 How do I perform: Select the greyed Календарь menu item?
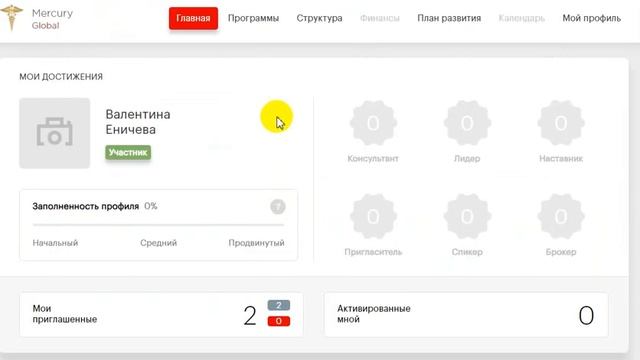click(x=522, y=18)
